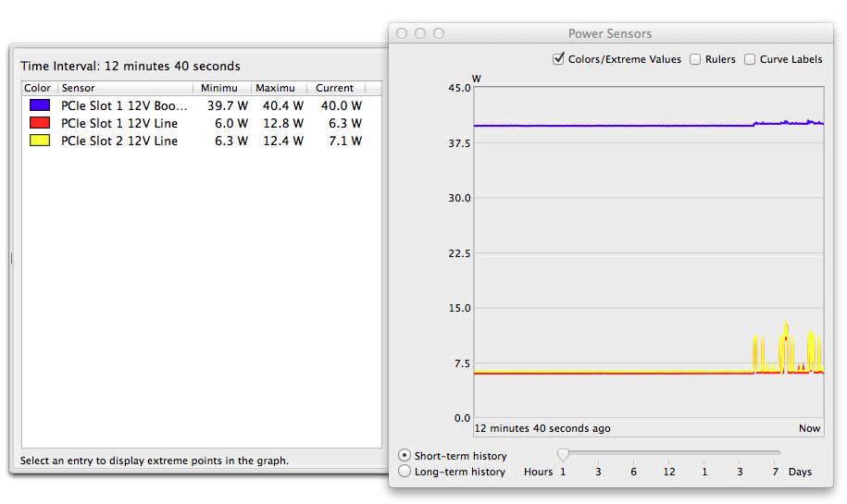Click the 12.4 W maximum value
Image resolution: width=847 pixels, height=504 pixels.
(x=283, y=141)
